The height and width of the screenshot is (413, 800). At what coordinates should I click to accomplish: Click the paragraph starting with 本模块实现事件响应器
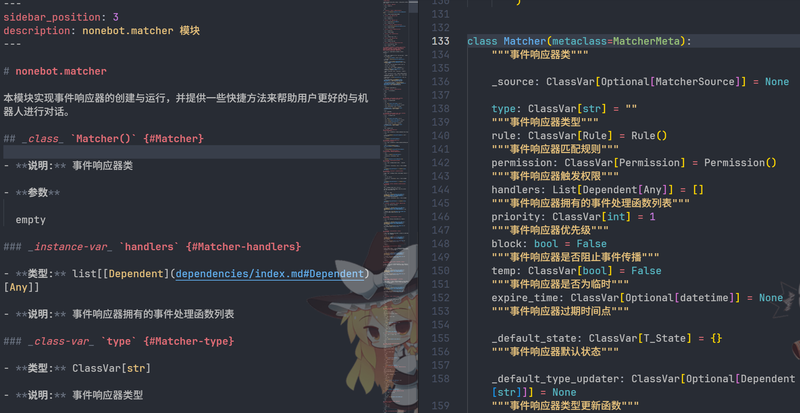186,105
